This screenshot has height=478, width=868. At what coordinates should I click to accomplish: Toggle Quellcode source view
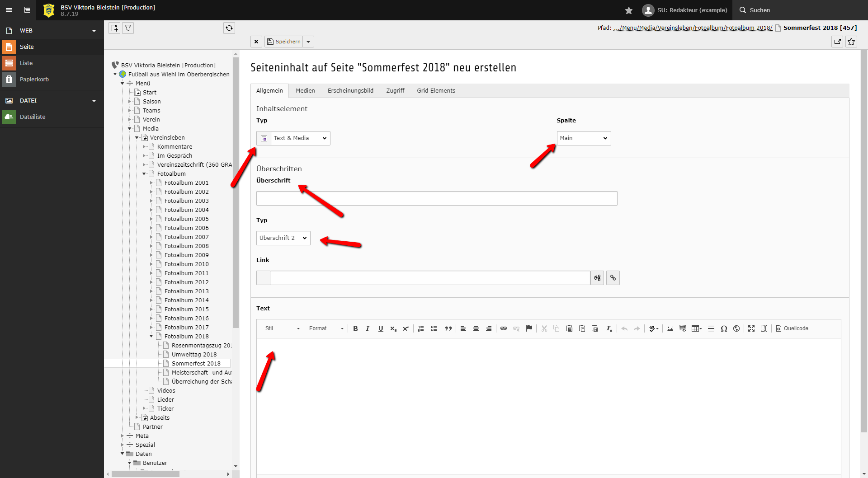[x=792, y=328]
